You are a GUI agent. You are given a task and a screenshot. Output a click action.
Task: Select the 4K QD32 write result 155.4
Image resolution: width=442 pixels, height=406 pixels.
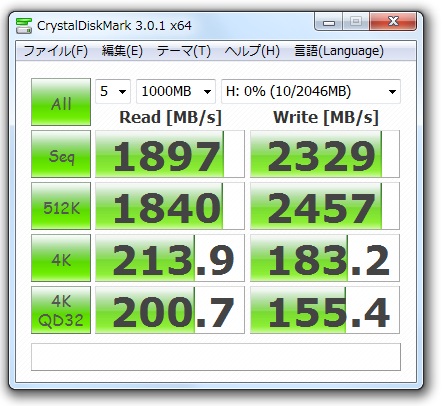pos(325,310)
